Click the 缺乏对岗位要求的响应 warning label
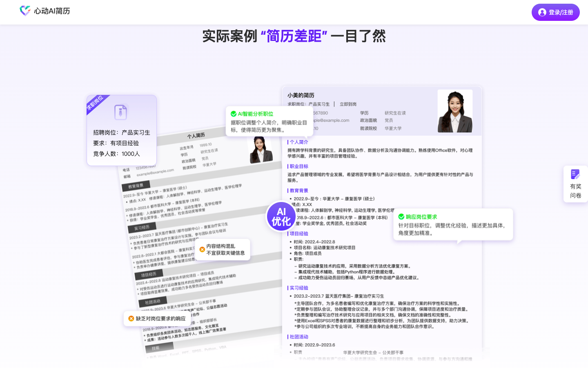The height and width of the screenshot is (368, 588). [160, 319]
